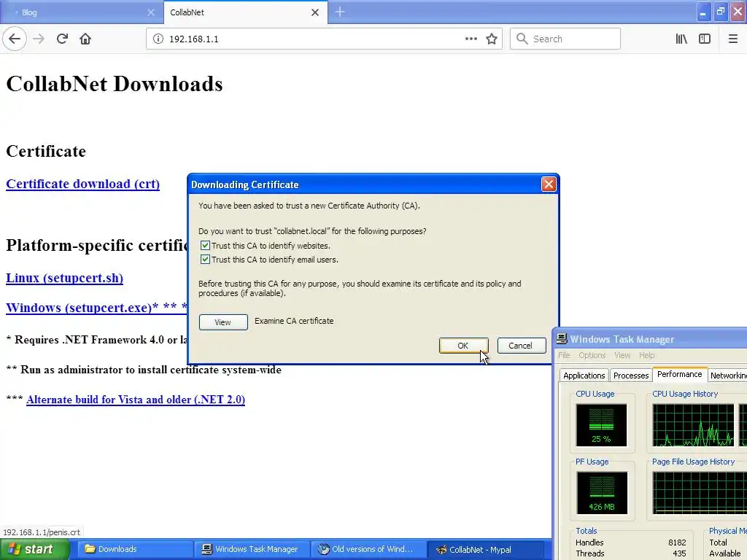Click the Page File Usage History graph
The height and width of the screenshot is (560, 747).
click(700, 493)
